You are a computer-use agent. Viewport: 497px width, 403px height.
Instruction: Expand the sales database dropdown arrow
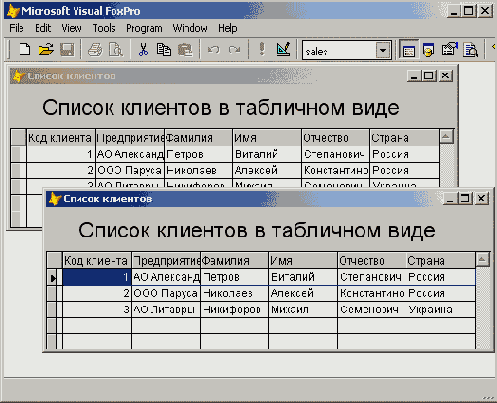(383, 51)
